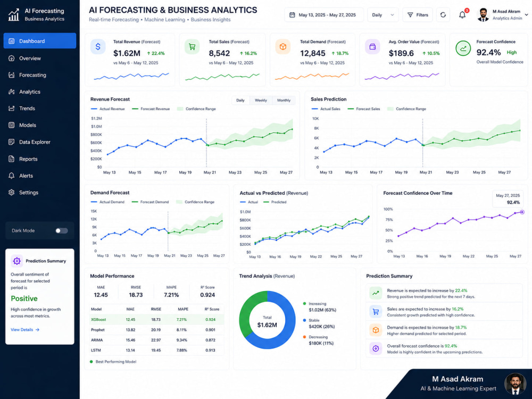Click the Models sidebar icon
Viewport: 532px width, 399px height.
(12, 125)
